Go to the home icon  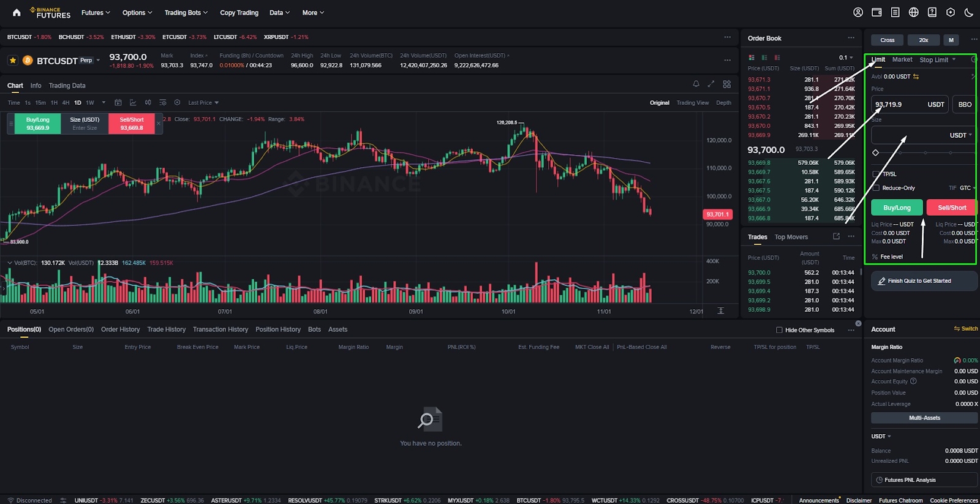tap(17, 12)
